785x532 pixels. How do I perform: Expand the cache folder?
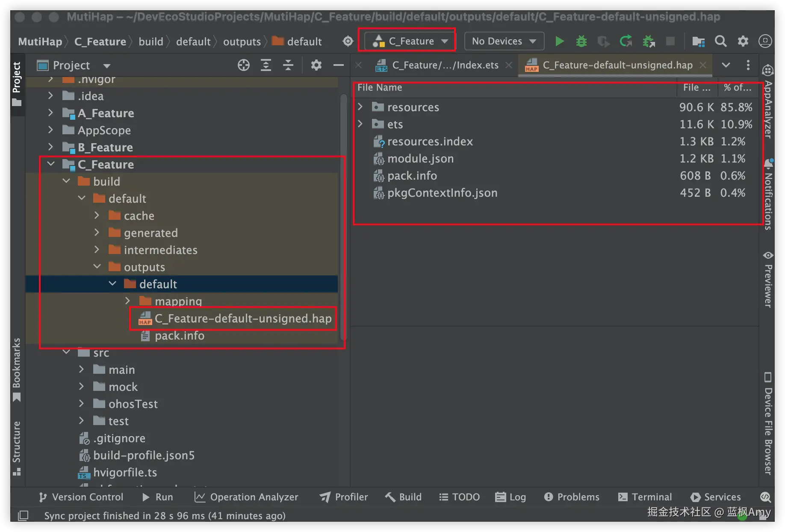pos(97,216)
